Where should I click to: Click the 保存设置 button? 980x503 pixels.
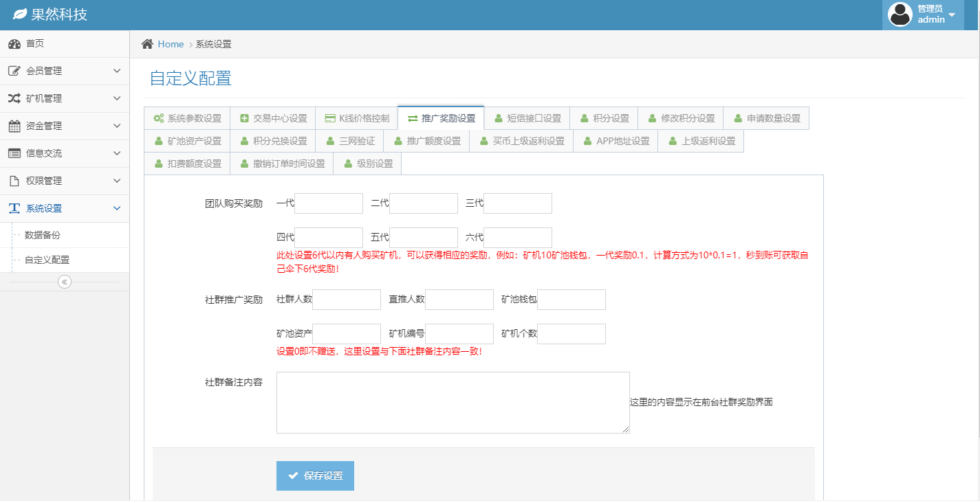pyautogui.click(x=315, y=476)
